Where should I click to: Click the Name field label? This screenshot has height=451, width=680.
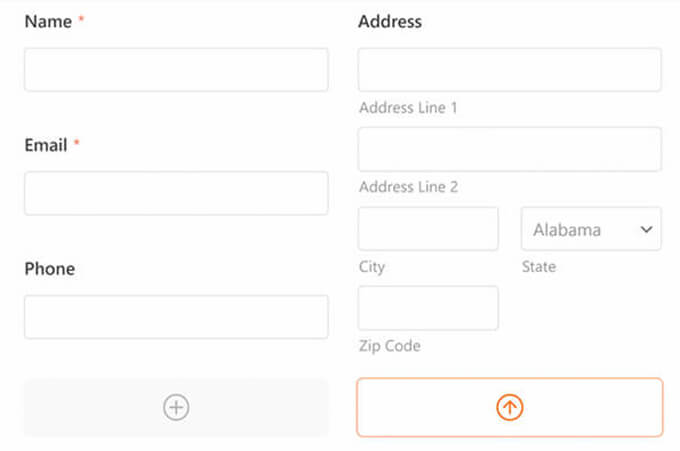(48, 21)
